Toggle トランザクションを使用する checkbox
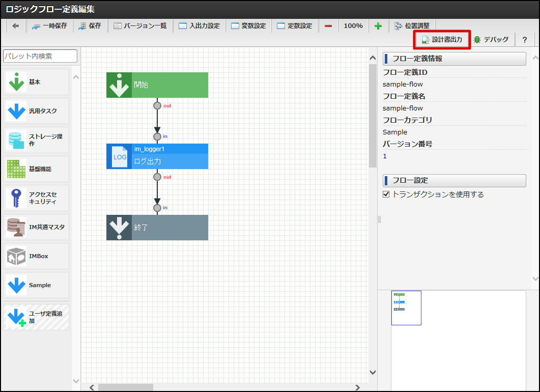 pos(386,194)
